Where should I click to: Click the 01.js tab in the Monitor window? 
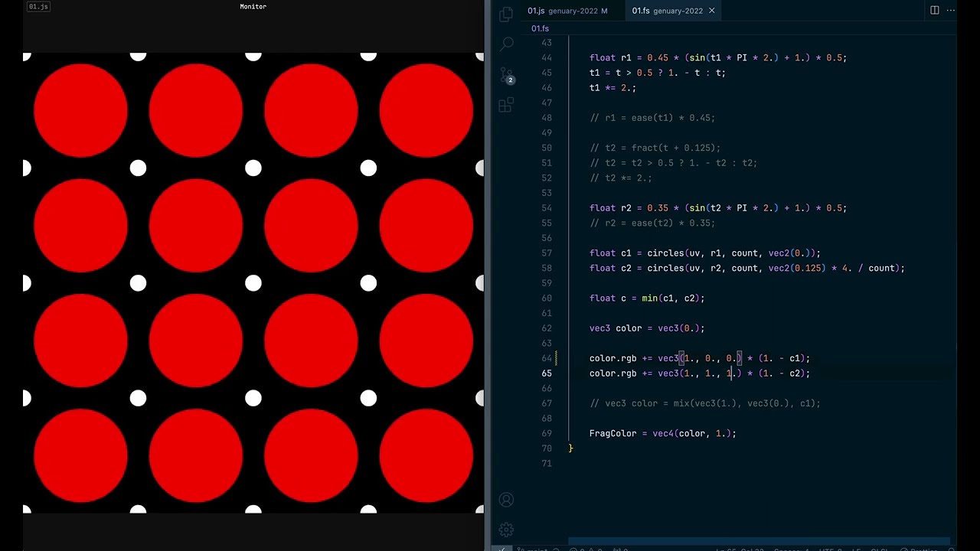[38, 6]
